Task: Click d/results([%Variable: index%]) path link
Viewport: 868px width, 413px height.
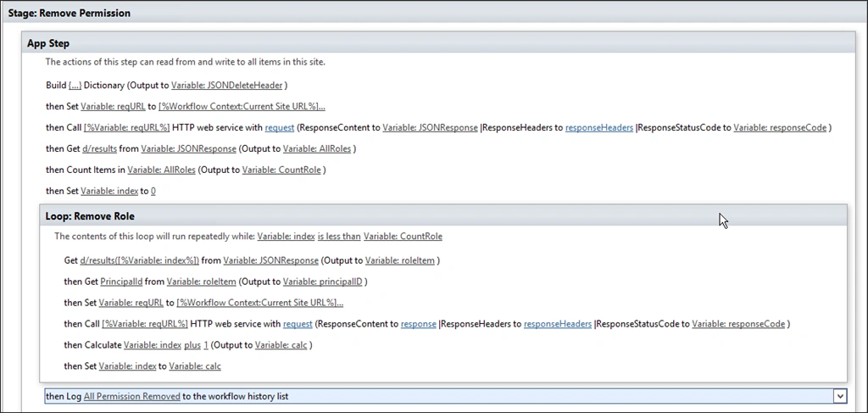Action: pyautogui.click(x=140, y=260)
